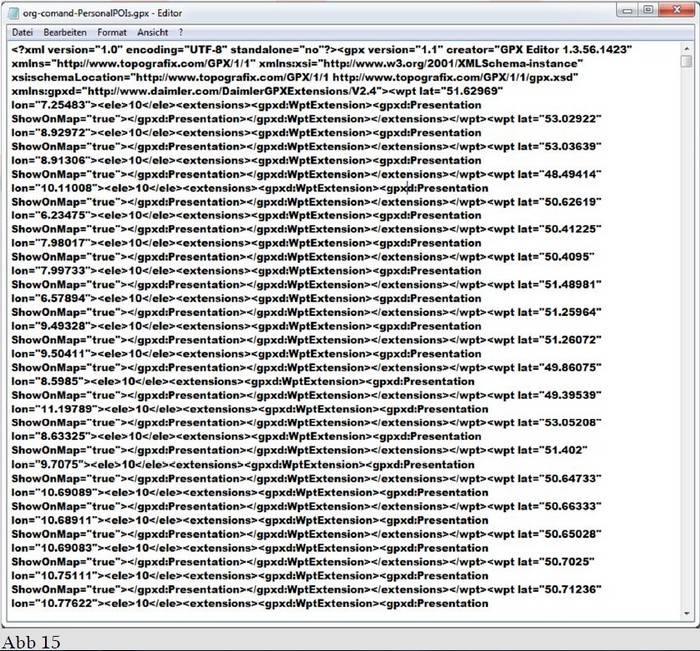The width and height of the screenshot is (700, 651).
Task: Click the value 'lat="50.65028"'
Action: 559,534
